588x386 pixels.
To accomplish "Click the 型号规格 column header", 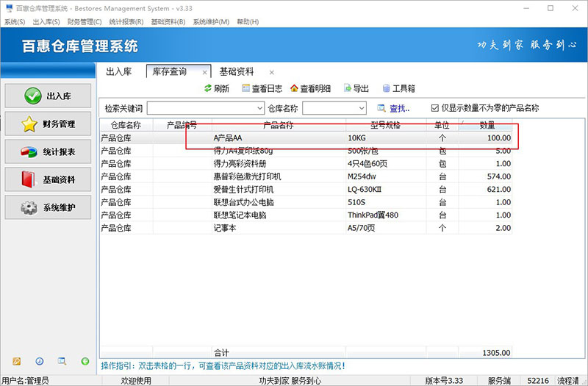I will click(x=386, y=125).
